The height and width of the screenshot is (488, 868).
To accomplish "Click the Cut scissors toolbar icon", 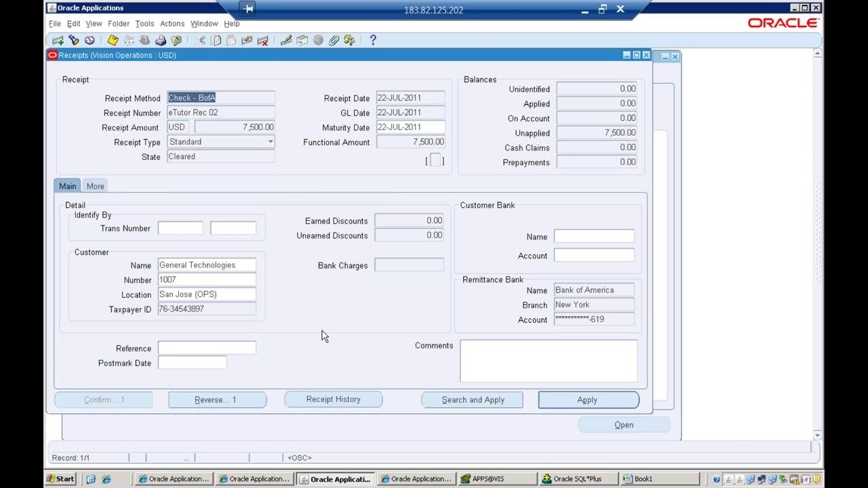I will tap(200, 41).
